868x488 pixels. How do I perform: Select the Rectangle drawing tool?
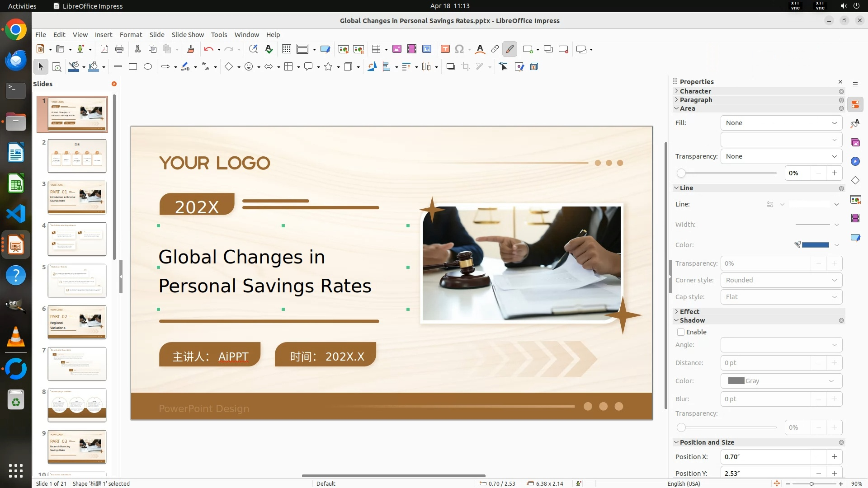click(x=133, y=67)
